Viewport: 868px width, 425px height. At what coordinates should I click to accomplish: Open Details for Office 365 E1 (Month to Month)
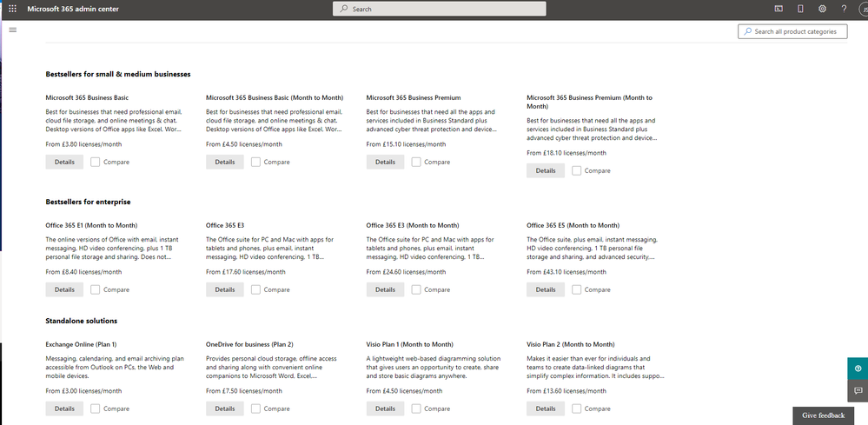[64, 289]
